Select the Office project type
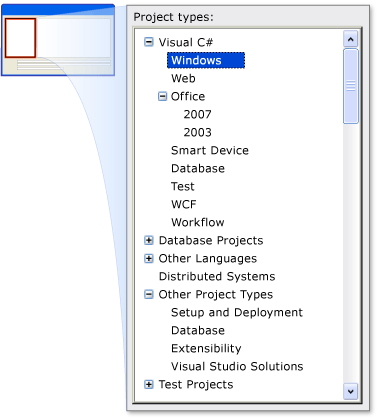The width and height of the screenshot is (379, 420). tap(188, 96)
